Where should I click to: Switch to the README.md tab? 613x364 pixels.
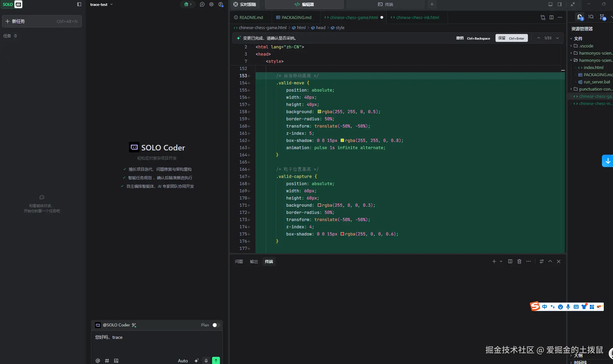251,18
